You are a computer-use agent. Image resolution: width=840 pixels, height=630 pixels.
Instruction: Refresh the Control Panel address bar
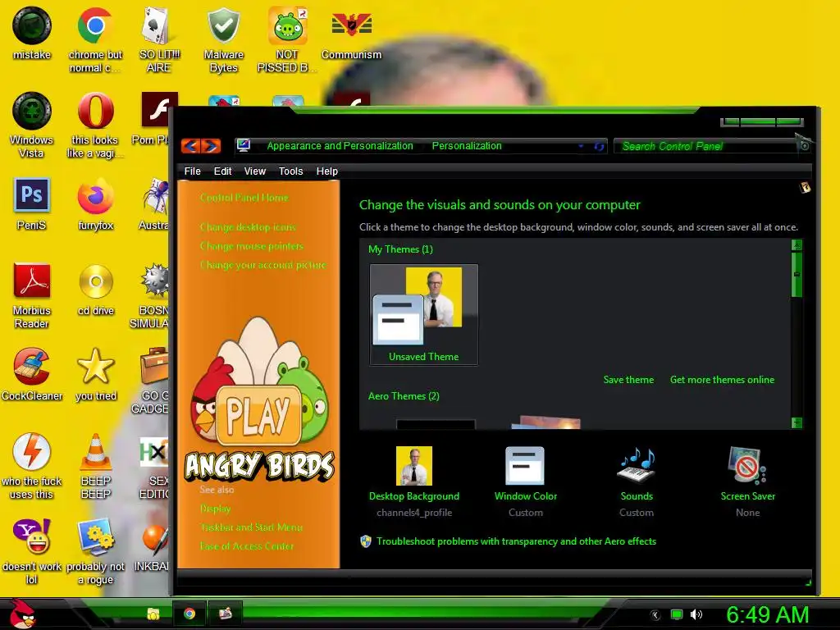pyautogui.click(x=599, y=146)
